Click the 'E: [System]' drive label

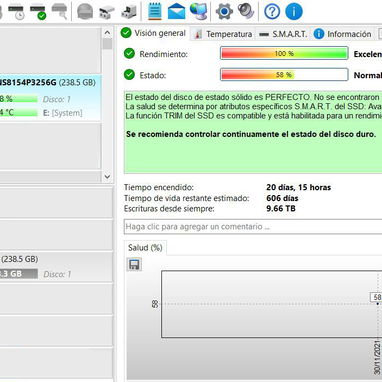click(x=63, y=113)
